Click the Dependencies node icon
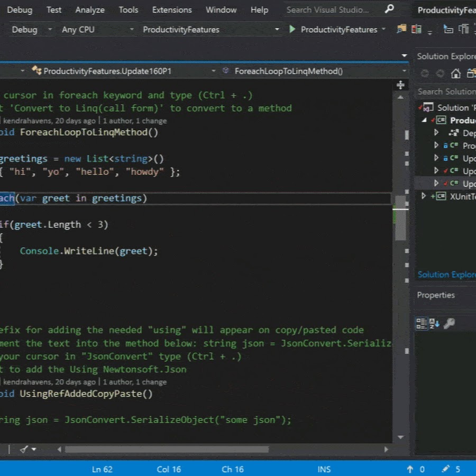The height and width of the screenshot is (476, 476). coord(454,133)
